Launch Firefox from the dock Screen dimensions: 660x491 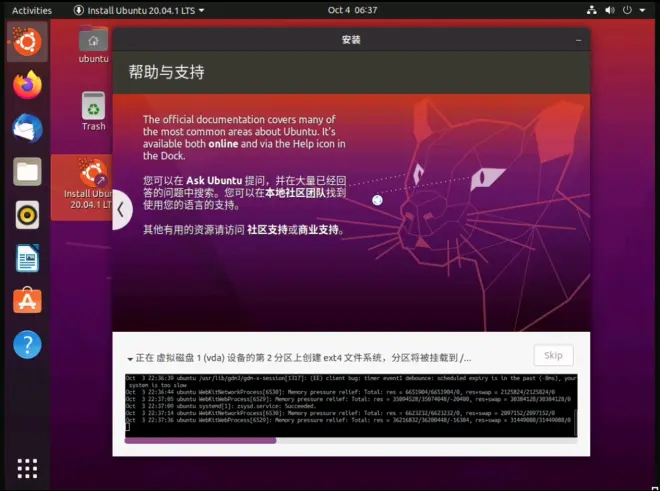(x=27, y=85)
